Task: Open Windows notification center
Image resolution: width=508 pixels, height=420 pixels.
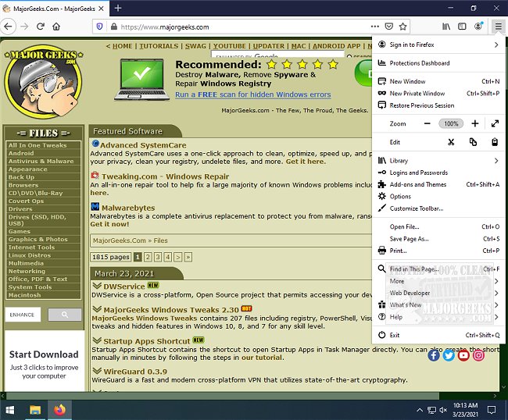Action: tap(492, 411)
